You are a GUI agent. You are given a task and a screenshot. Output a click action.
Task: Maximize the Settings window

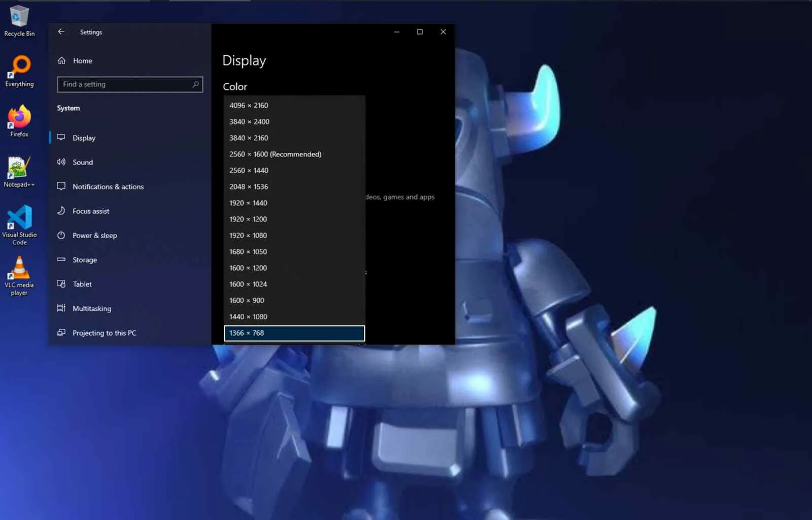[420, 31]
